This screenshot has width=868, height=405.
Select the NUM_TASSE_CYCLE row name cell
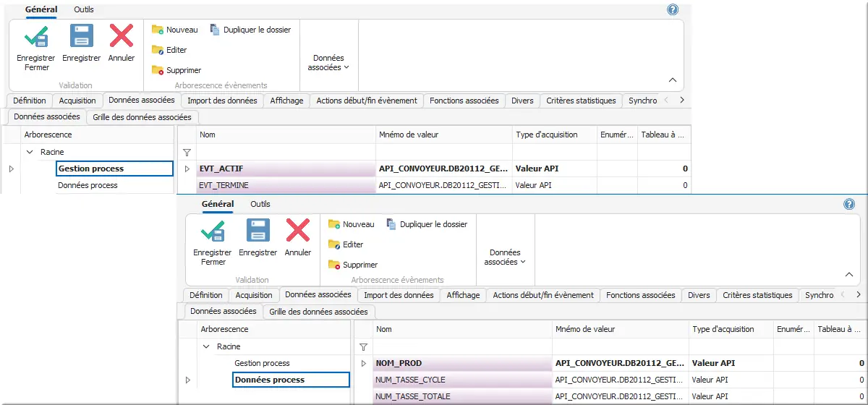(462, 380)
